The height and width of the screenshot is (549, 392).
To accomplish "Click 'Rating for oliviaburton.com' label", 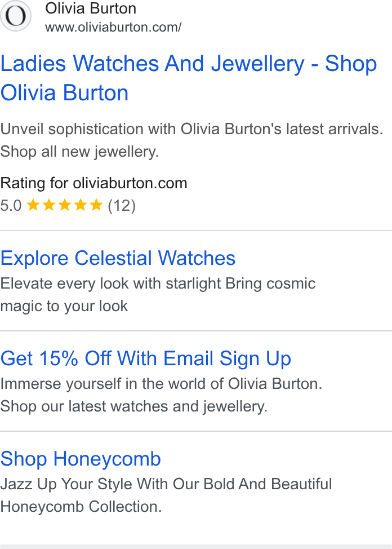I will point(94,183).
